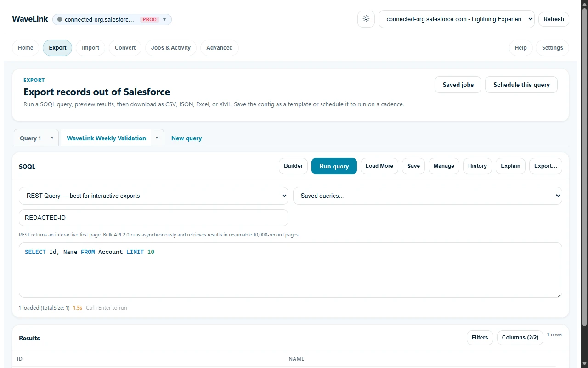
Task: Click Schedule this query
Action: (x=521, y=85)
